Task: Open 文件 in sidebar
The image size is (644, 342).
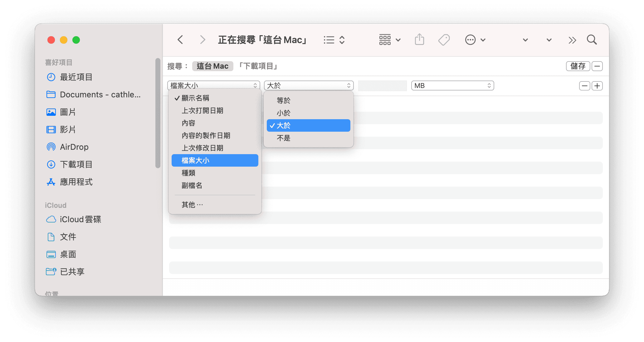Action: 61,237
